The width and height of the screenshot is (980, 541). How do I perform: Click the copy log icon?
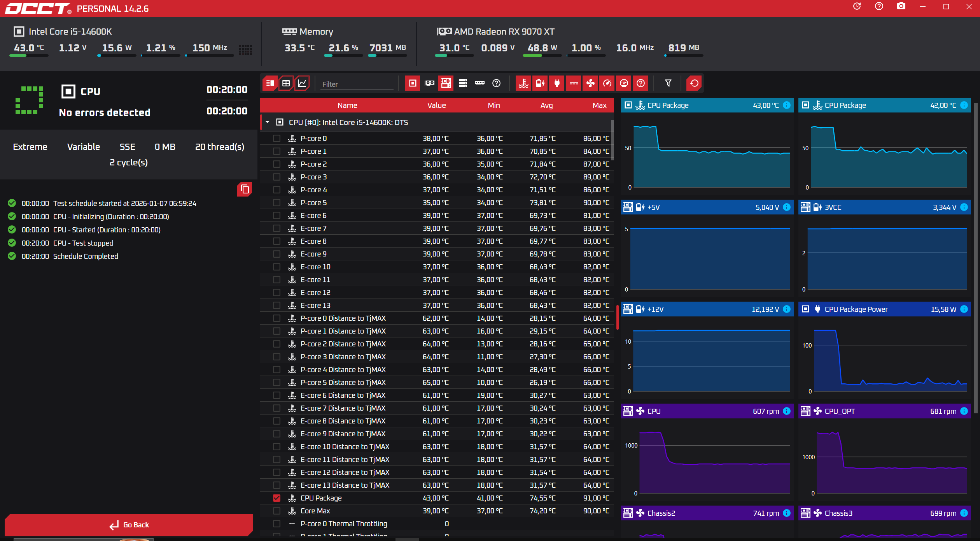245,189
